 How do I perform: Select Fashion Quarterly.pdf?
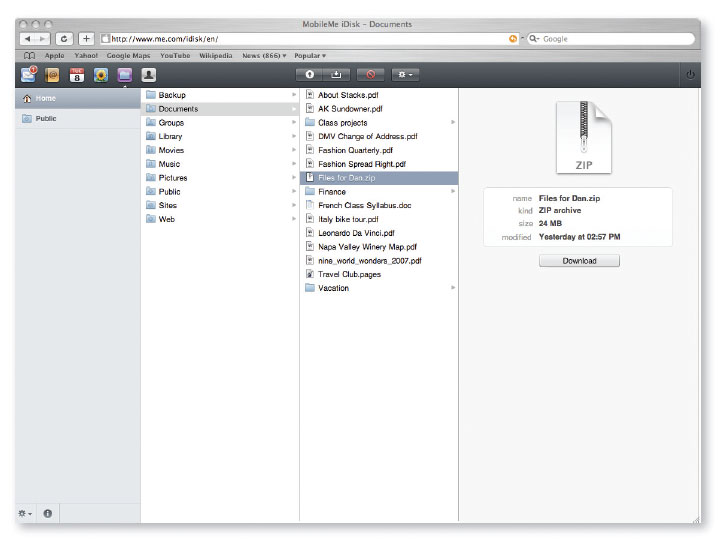(379, 150)
